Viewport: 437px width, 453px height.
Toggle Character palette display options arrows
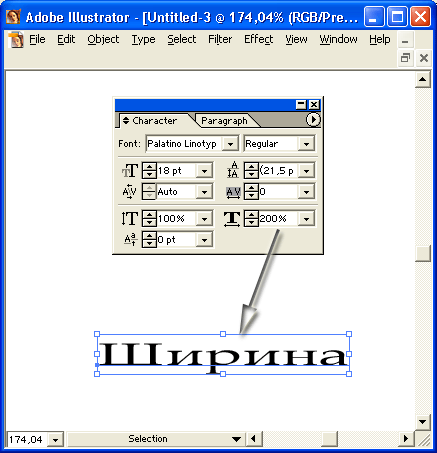tap(126, 120)
